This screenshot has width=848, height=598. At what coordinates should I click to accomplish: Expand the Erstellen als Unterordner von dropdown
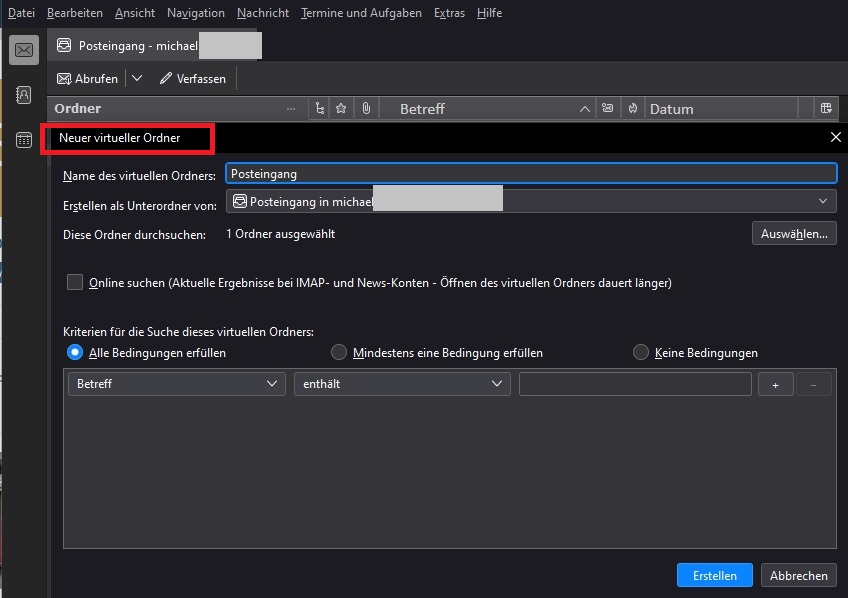(530, 202)
